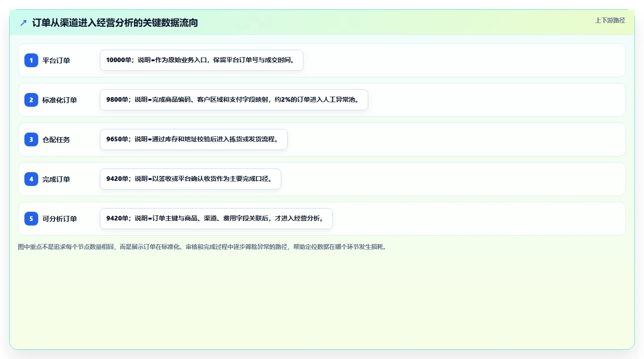Click the arrow icon beside the title
The height and width of the screenshot is (359, 644).
(x=23, y=23)
